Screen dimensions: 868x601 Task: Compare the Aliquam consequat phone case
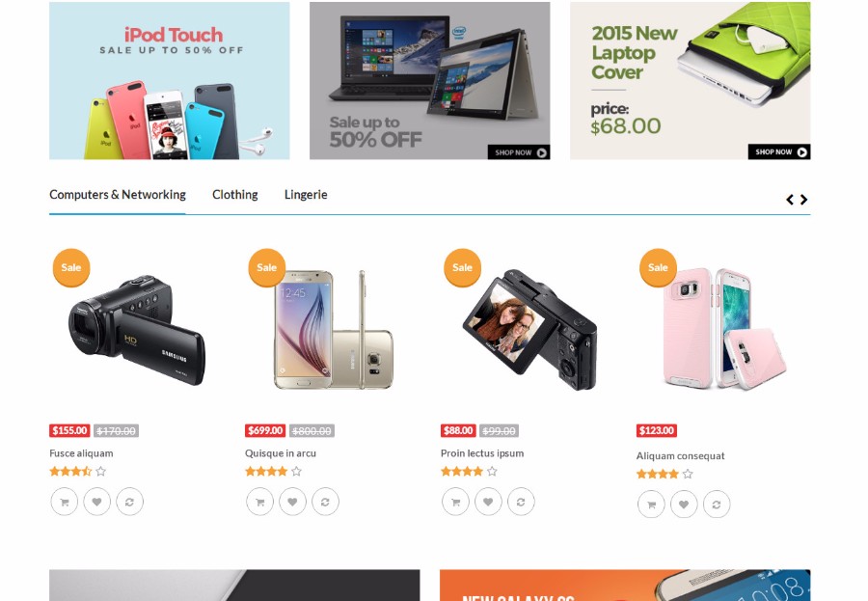coord(717,505)
